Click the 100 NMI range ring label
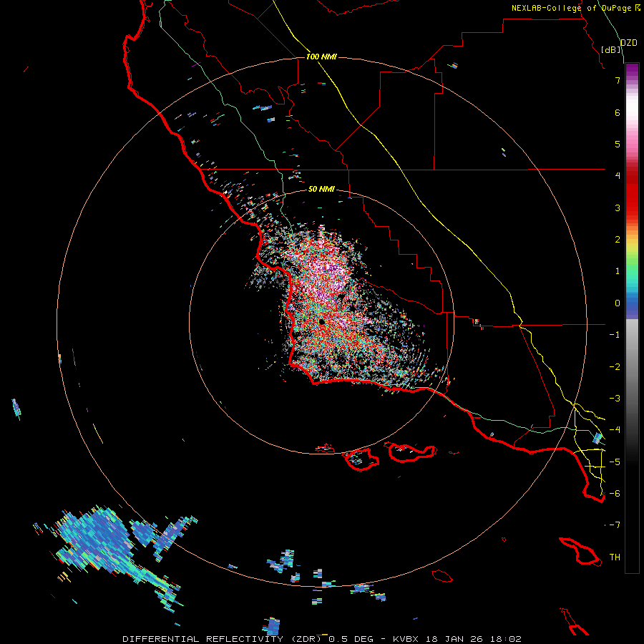644x644 pixels. pyautogui.click(x=321, y=57)
